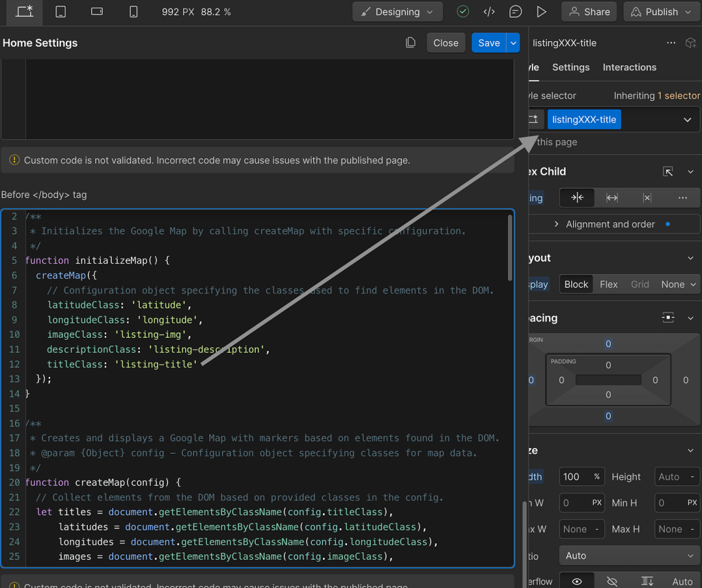Image resolution: width=702 pixels, height=588 pixels.
Task: Open the Designing mode dropdown
Action: [x=398, y=12]
